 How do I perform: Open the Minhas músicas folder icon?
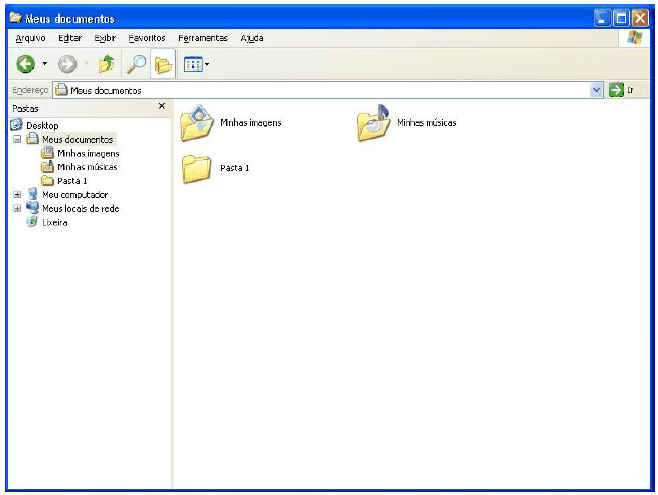pyautogui.click(x=374, y=123)
